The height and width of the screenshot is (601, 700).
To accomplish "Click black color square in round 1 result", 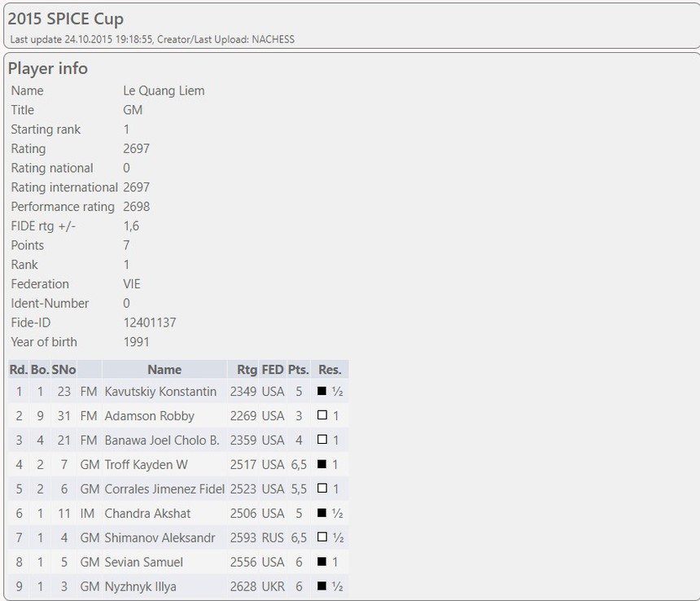I will coord(322,392).
